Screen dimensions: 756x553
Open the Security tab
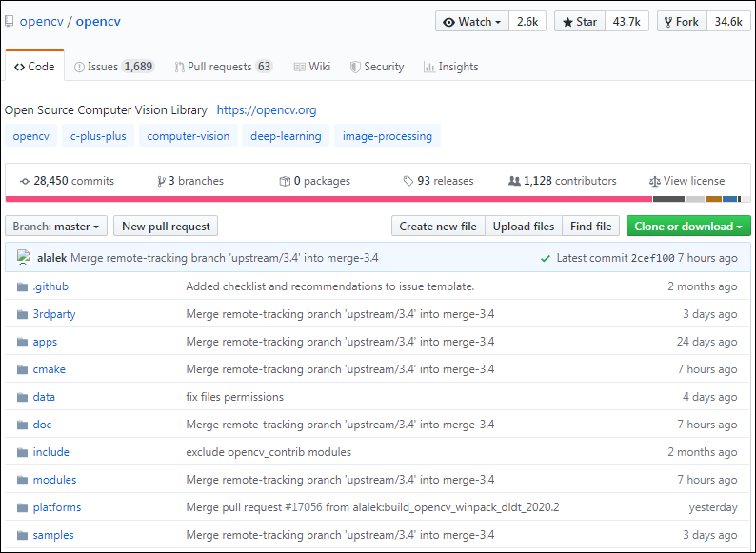(377, 67)
